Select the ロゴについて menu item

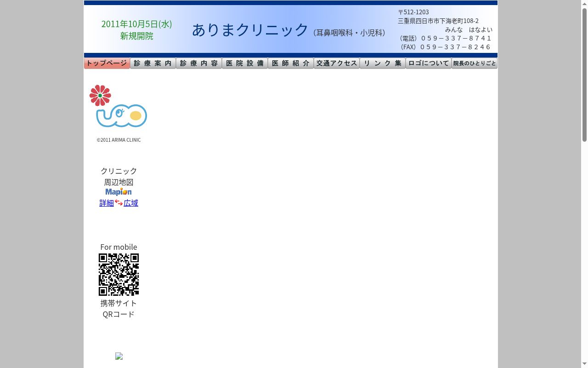click(x=429, y=63)
